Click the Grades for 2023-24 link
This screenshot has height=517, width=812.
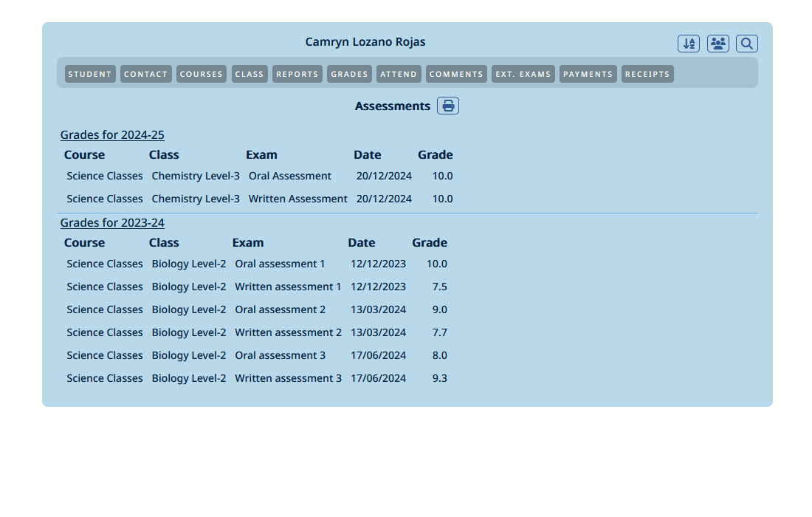point(112,223)
